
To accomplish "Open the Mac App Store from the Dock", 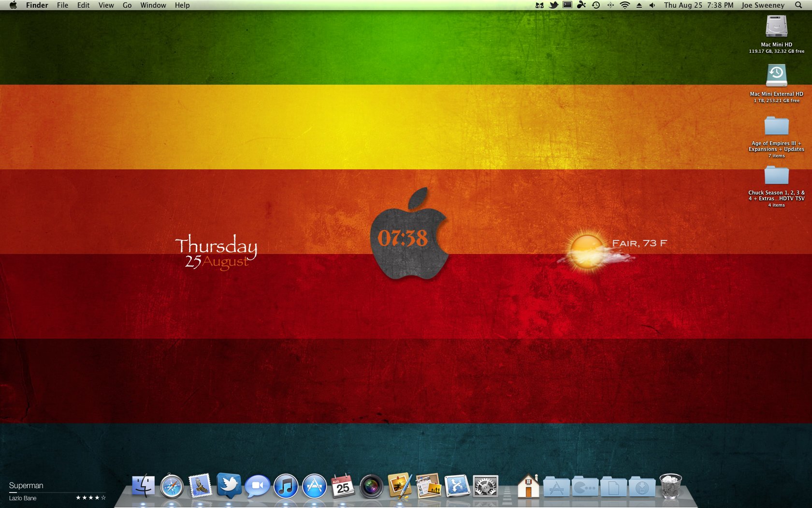I will tap(314, 486).
